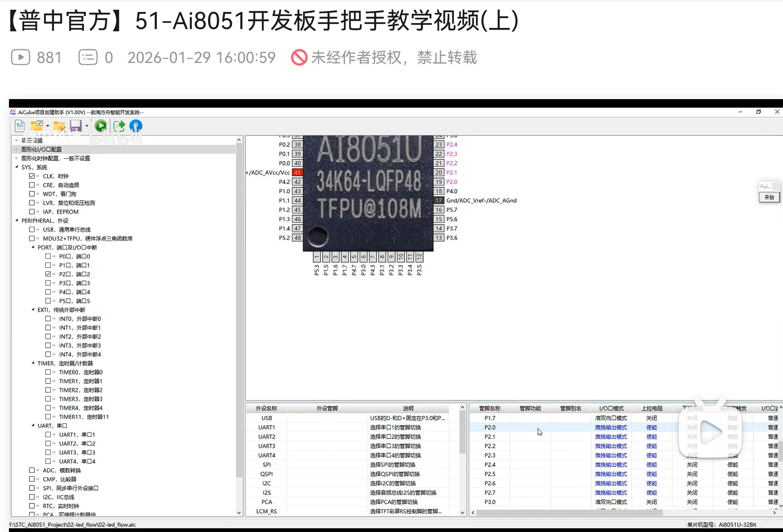
Task: Export using the green arrow toolbar icon
Action: tap(118, 126)
